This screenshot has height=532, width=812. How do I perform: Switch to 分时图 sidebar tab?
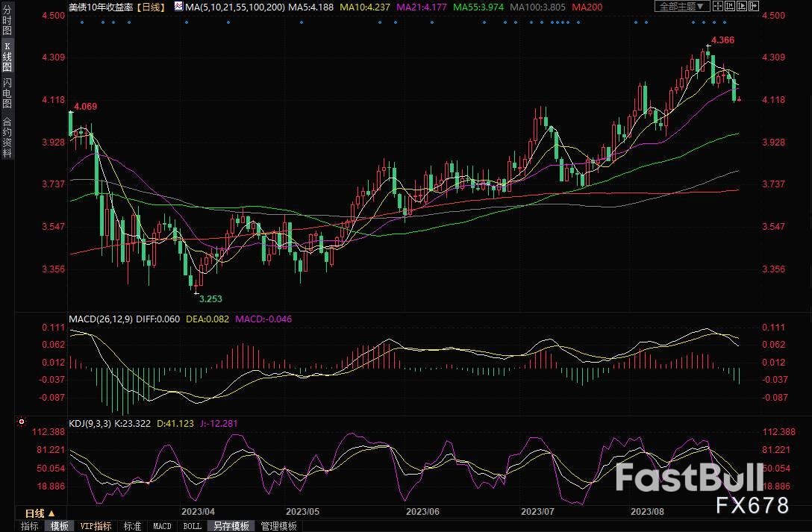point(7,19)
